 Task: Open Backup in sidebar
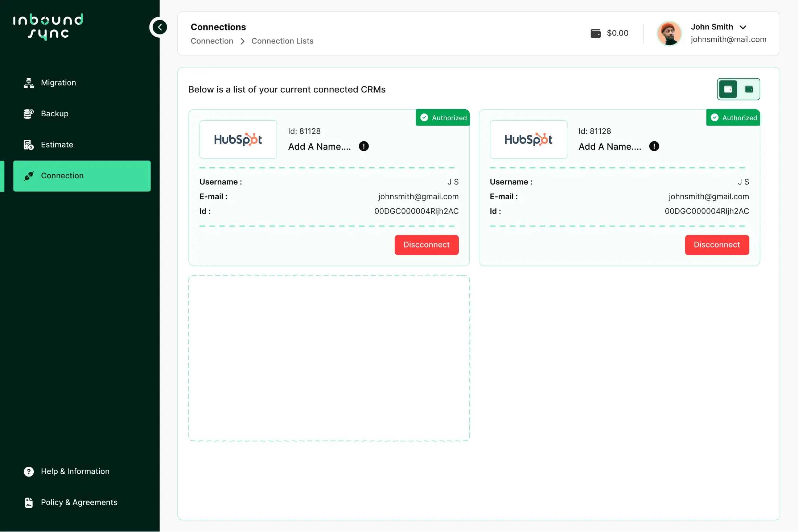tap(54, 114)
